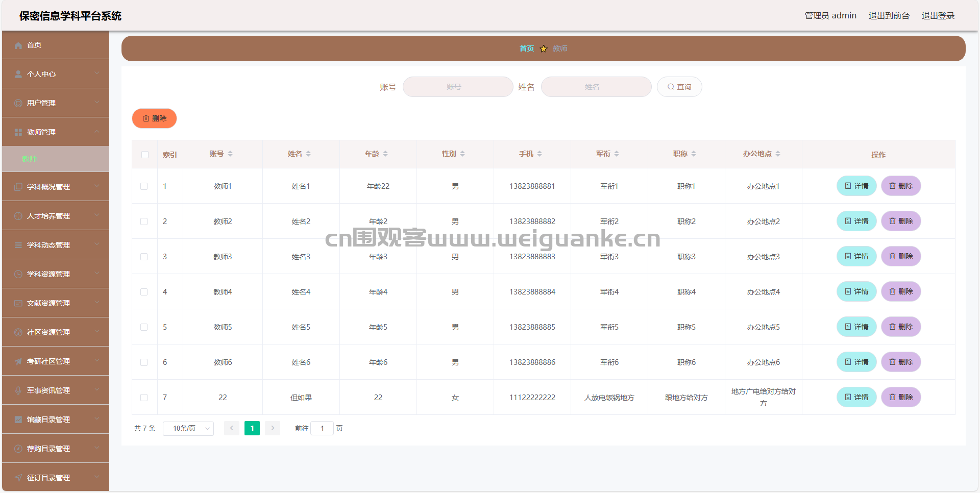Click the orange 删除 batch delete button
The width and height of the screenshot is (980, 493).
(x=154, y=118)
